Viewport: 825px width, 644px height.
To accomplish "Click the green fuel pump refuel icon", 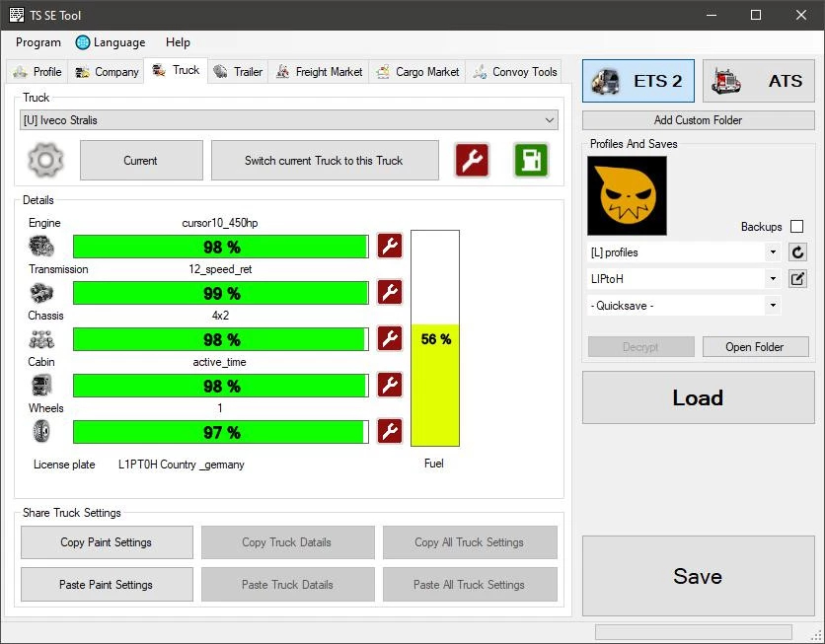I will (x=531, y=160).
